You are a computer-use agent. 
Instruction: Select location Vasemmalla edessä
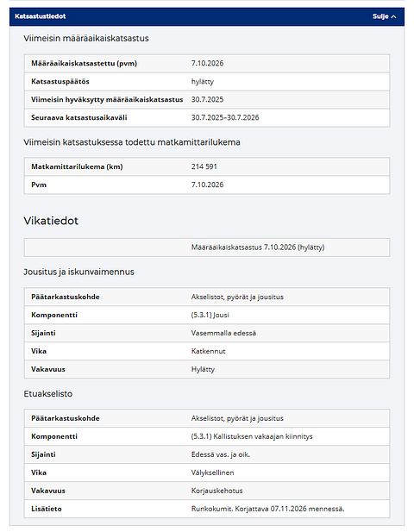click(x=223, y=333)
